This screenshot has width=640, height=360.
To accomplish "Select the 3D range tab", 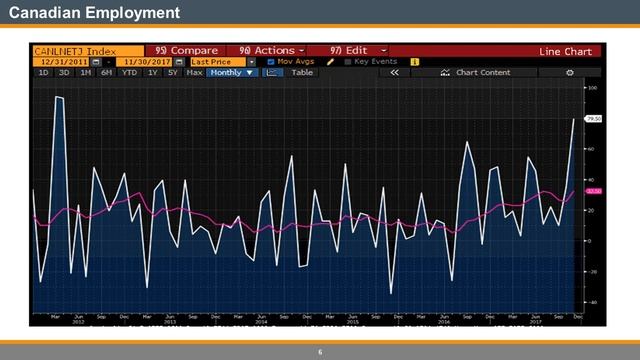I will (x=64, y=73).
